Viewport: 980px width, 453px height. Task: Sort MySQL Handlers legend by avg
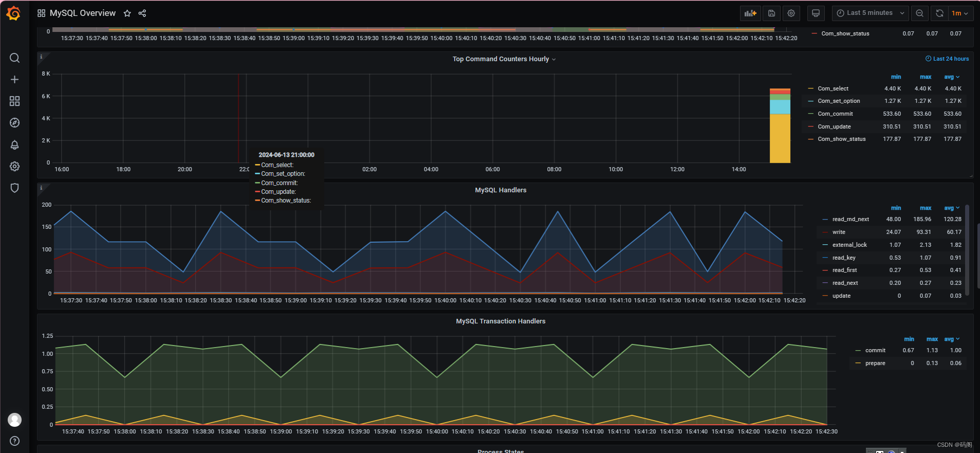pyautogui.click(x=952, y=208)
